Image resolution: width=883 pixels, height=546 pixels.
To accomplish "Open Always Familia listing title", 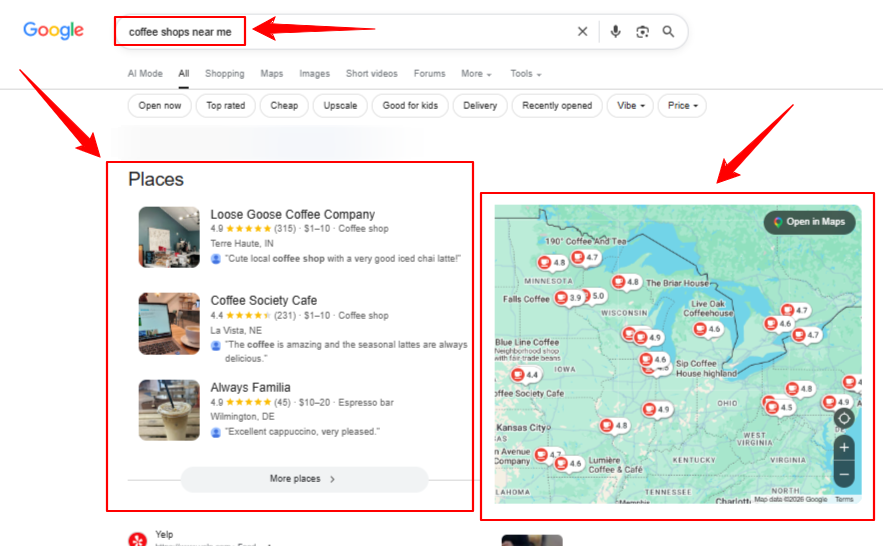I will pos(251,387).
